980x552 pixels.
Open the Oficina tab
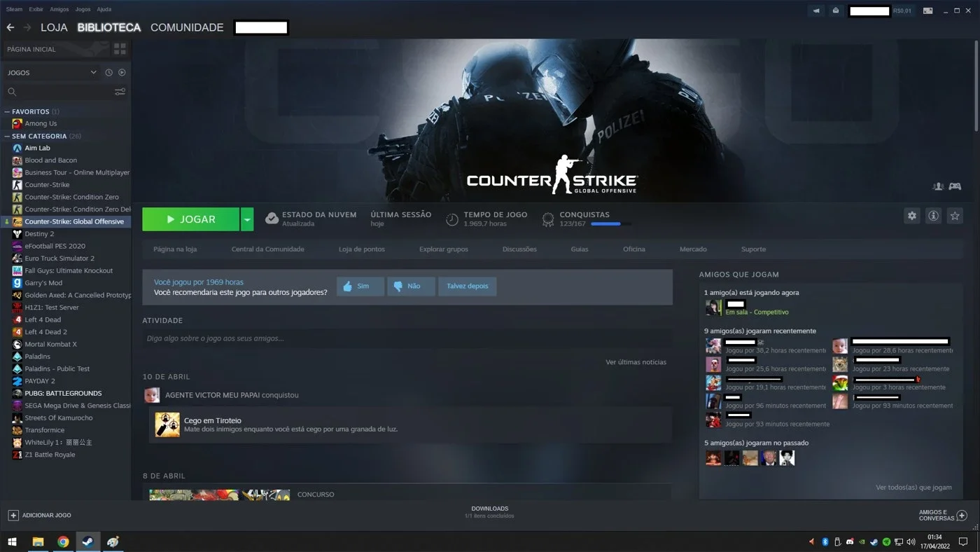(x=634, y=249)
